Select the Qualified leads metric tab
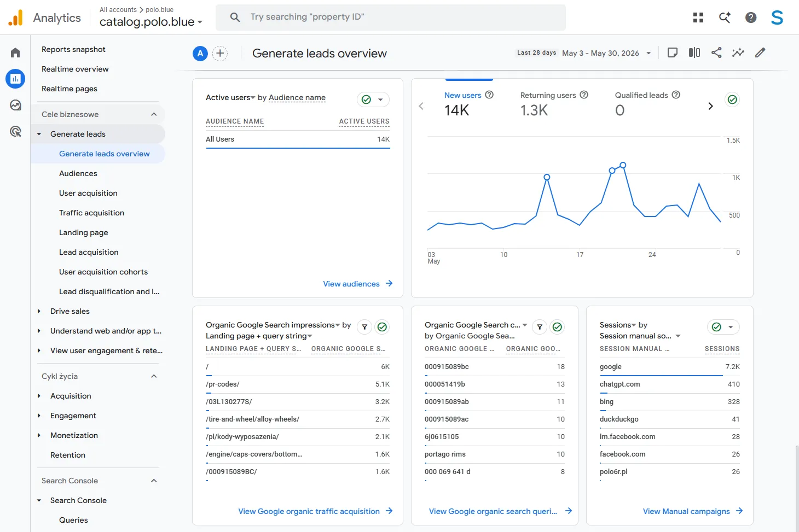 pos(647,104)
